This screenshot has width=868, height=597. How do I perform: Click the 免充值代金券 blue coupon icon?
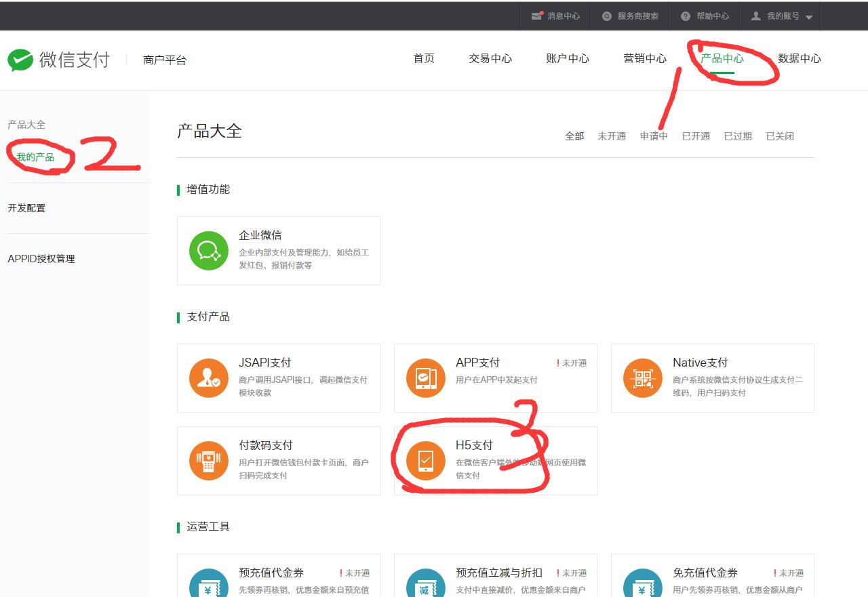[x=643, y=583]
